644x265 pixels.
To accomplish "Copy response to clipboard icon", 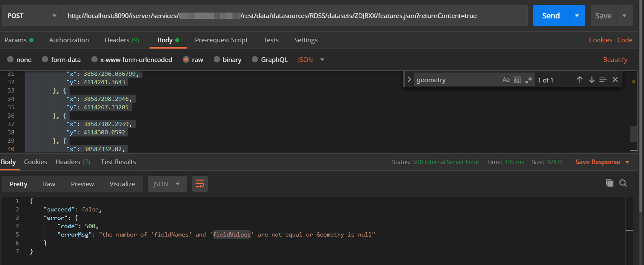I will pyautogui.click(x=610, y=183).
